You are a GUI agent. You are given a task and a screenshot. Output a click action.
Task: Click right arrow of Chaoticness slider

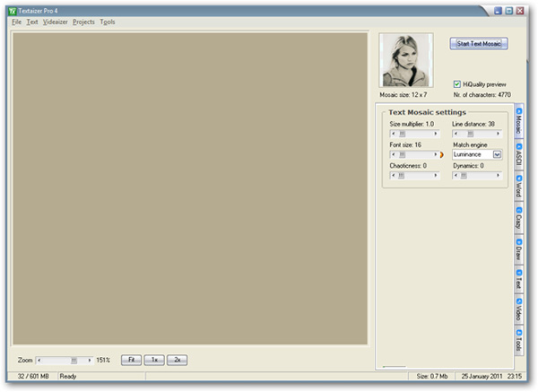(436, 176)
